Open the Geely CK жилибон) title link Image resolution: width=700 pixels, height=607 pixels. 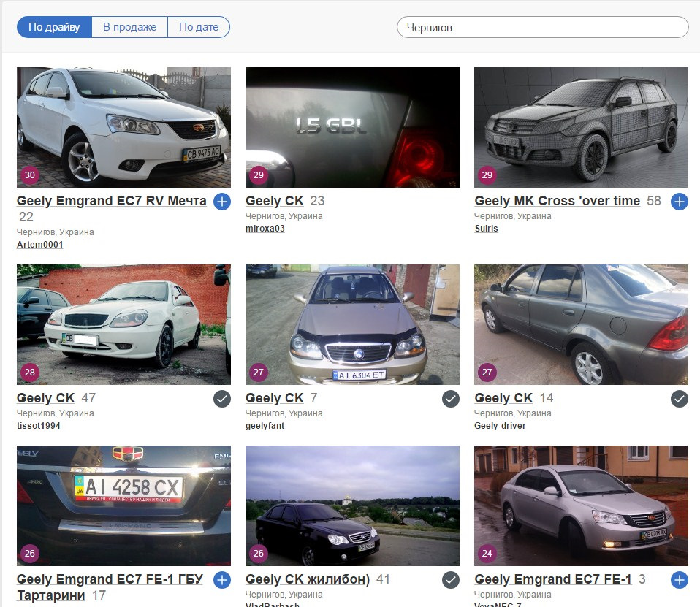308,579
